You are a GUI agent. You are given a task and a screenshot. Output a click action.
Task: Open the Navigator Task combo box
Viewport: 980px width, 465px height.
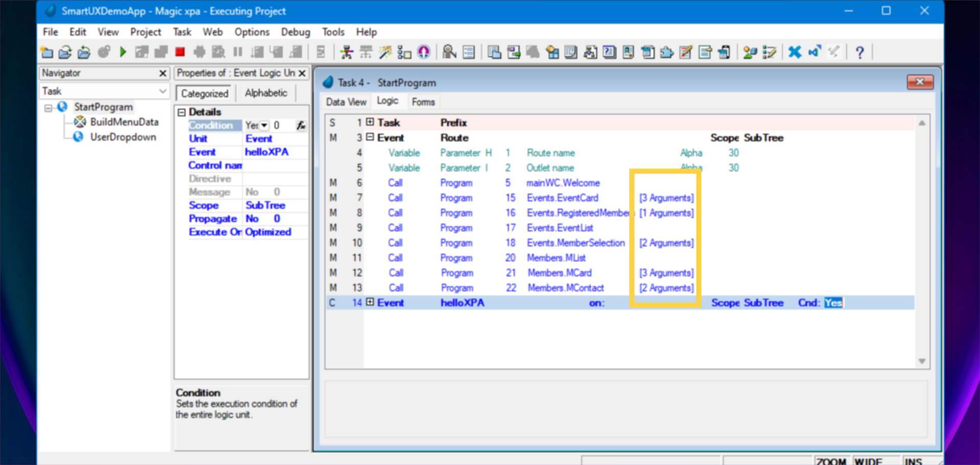[104, 91]
